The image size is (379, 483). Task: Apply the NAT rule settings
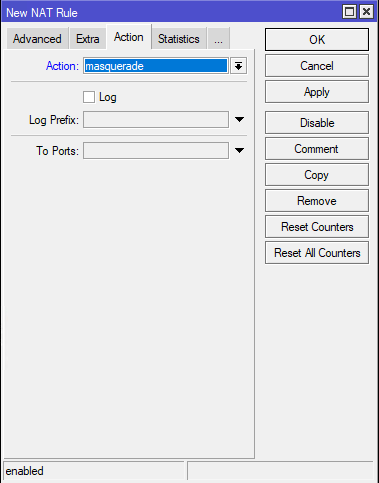pos(317,92)
